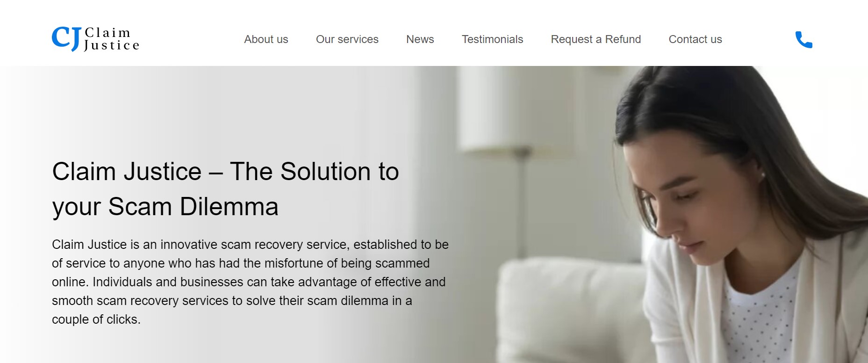Open the News section

tap(420, 39)
